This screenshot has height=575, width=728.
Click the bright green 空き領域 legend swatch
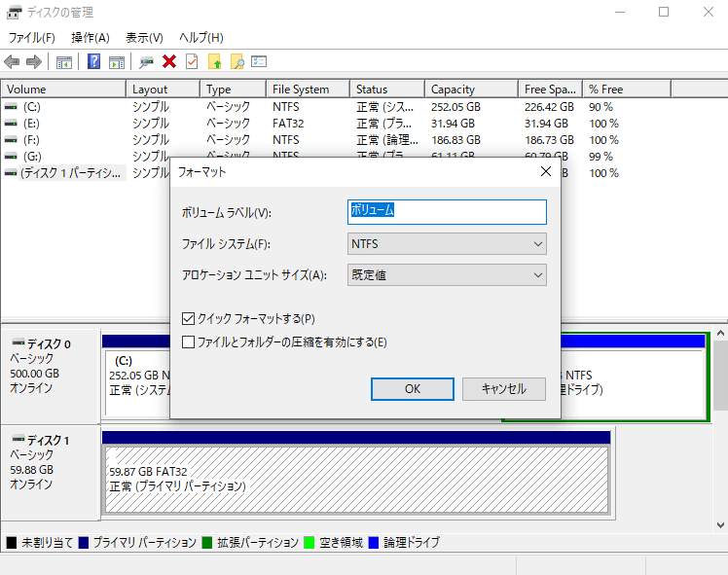[309, 543]
